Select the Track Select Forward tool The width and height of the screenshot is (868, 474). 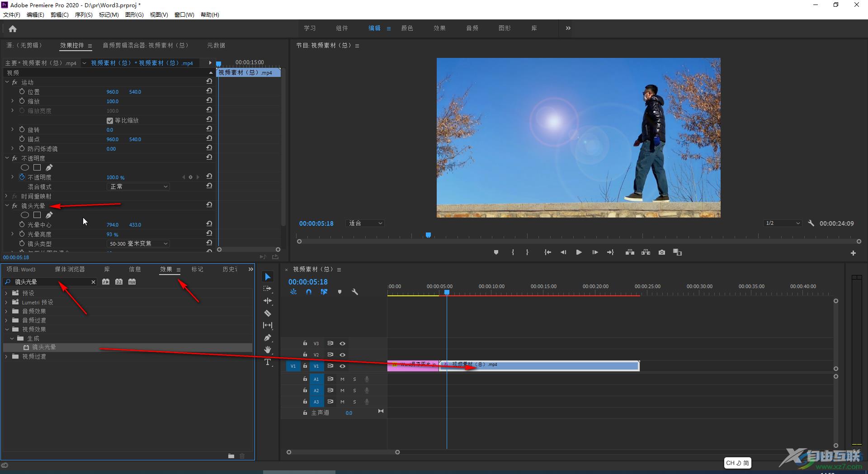[x=268, y=289]
